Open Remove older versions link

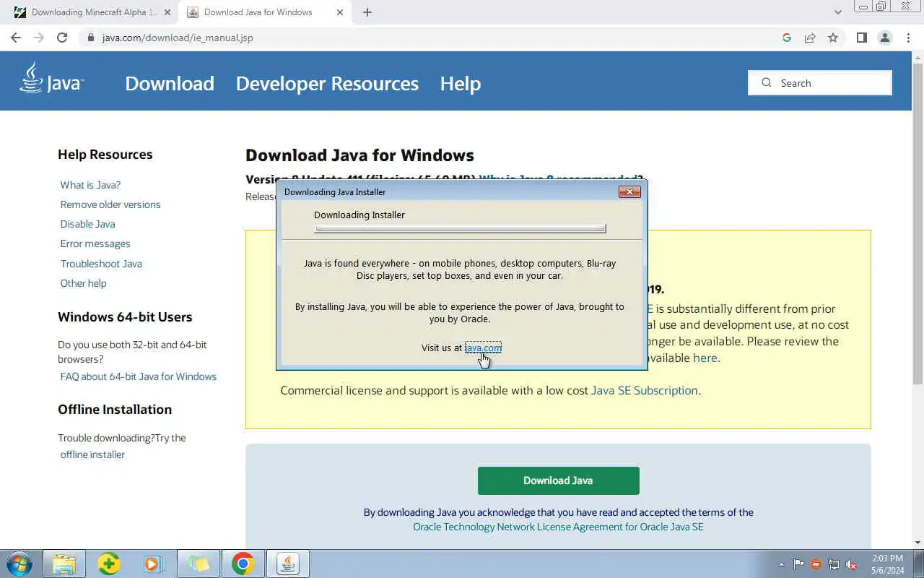(110, 204)
